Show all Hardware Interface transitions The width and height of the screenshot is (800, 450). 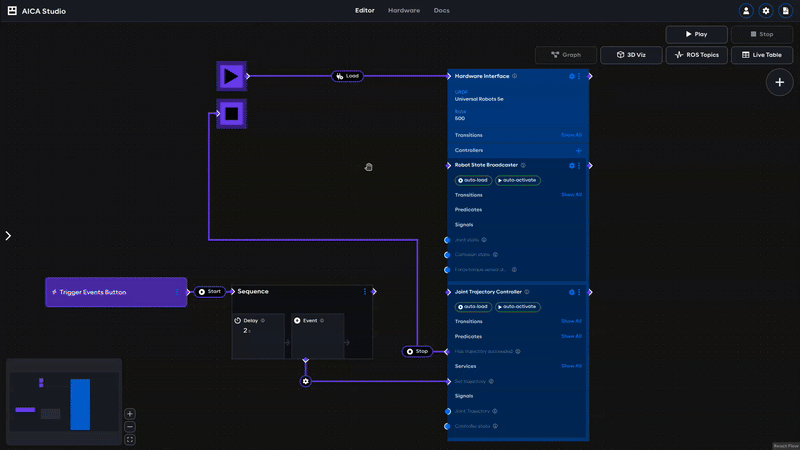coord(570,135)
